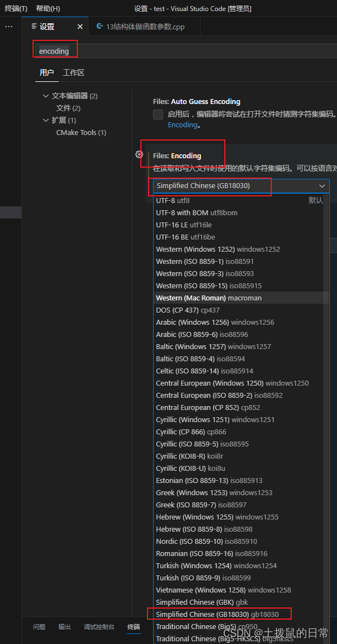
Task: Select Cyrillic (Windows 1251) encoding
Action: point(241,420)
